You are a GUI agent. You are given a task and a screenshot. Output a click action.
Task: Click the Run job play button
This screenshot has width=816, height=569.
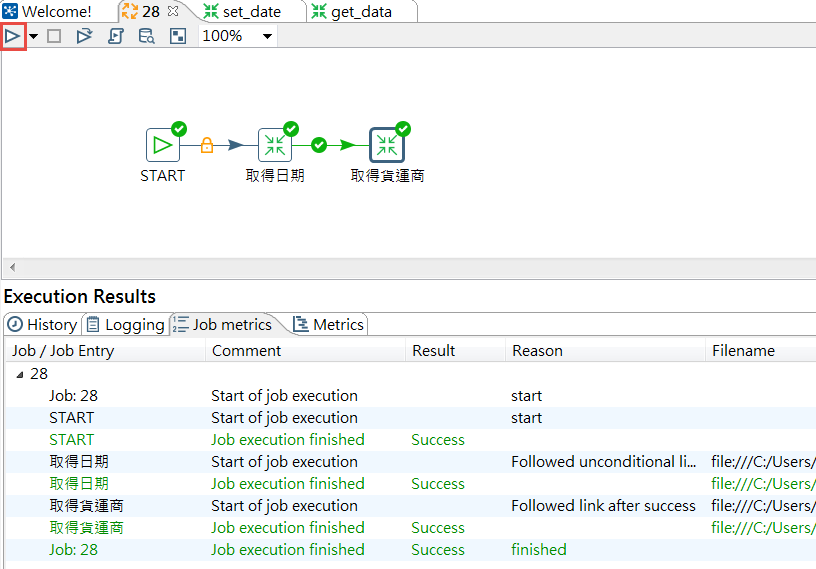point(13,36)
